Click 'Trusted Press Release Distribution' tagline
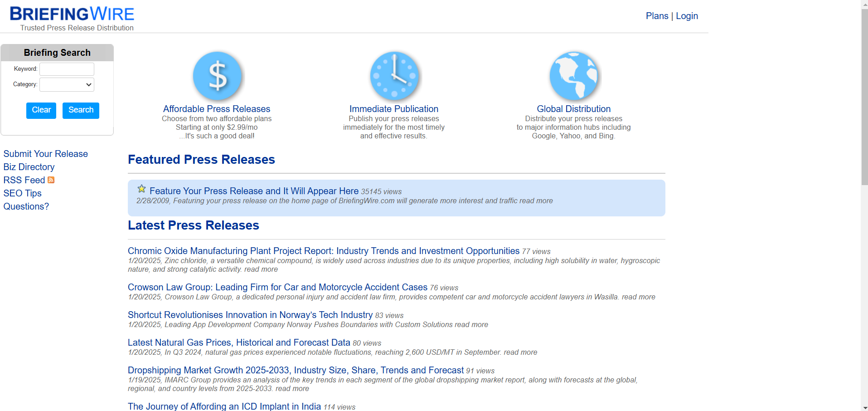Image resolution: width=868 pixels, height=411 pixels. [x=77, y=28]
